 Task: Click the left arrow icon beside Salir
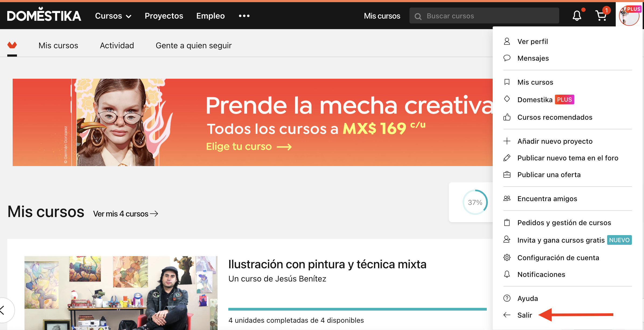pyautogui.click(x=507, y=315)
